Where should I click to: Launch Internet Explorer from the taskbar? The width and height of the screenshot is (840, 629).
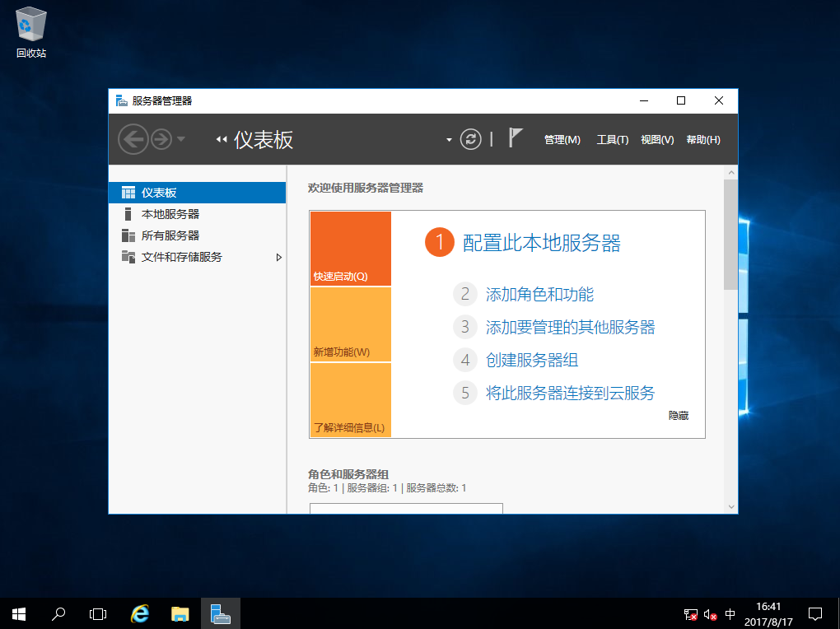(x=140, y=613)
